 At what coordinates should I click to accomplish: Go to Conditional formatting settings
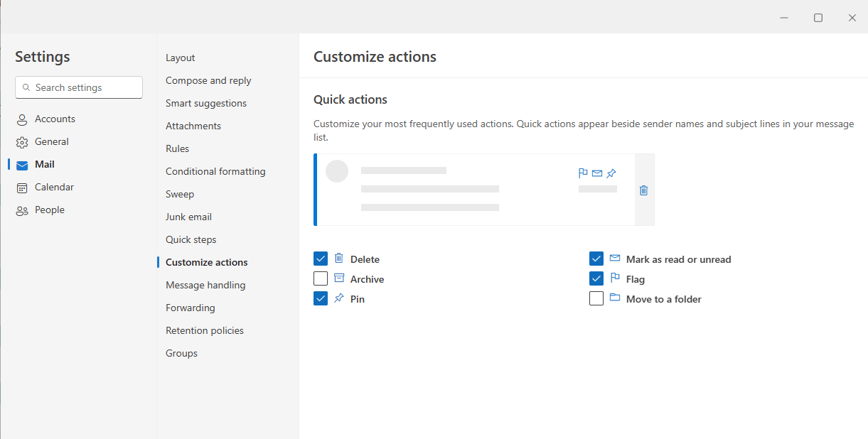[215, 171]
